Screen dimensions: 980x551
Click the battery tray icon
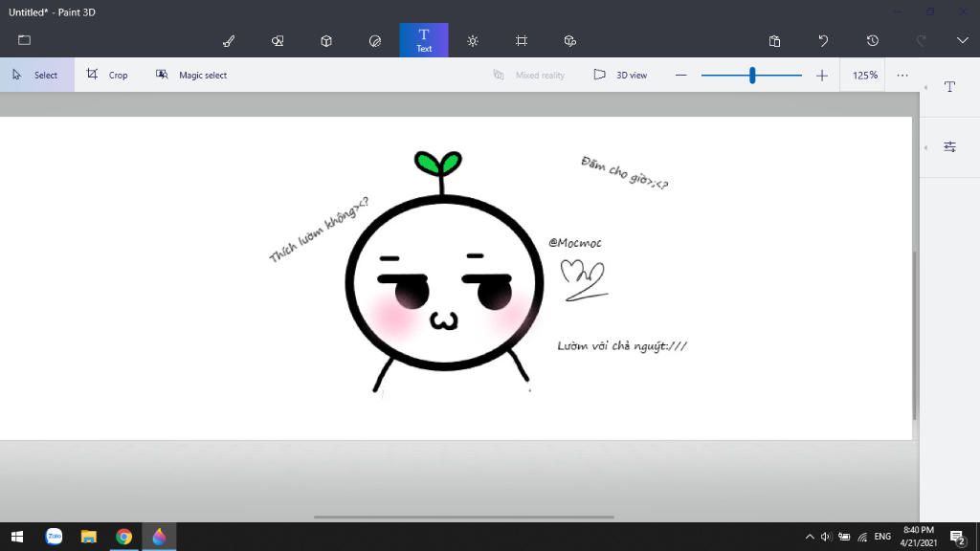[x=844, y=537]
